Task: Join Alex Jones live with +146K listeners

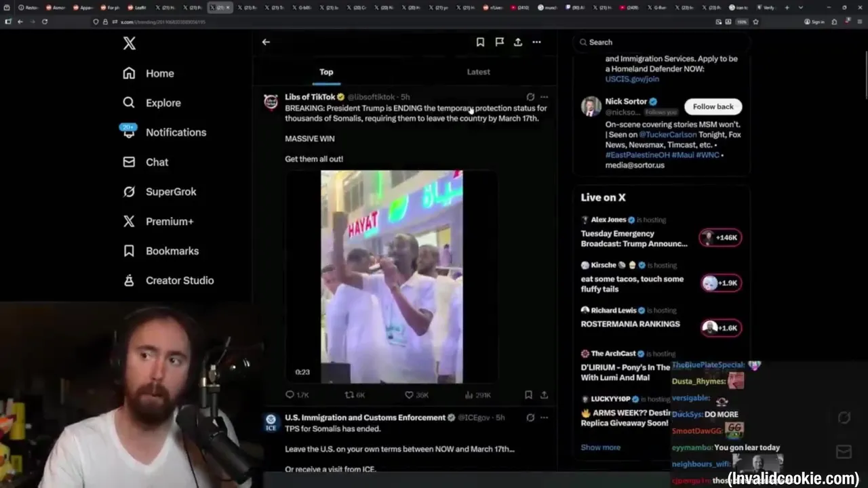Action: (720, 237)
